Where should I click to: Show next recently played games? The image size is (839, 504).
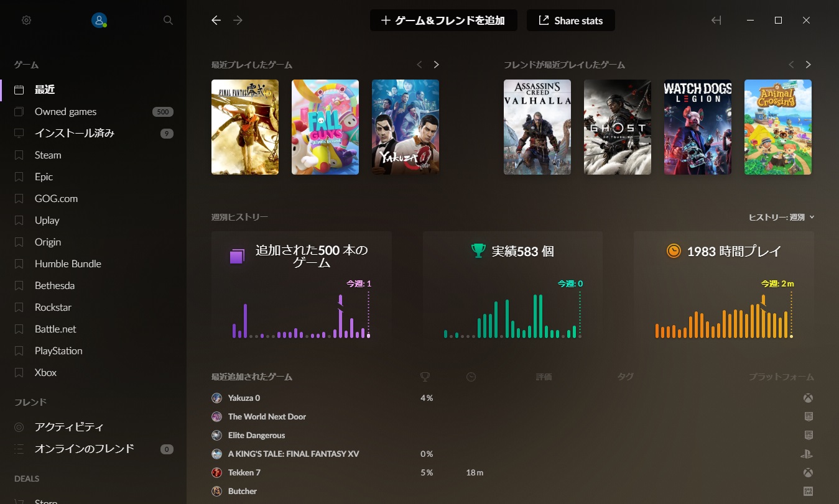pos(436,65)
